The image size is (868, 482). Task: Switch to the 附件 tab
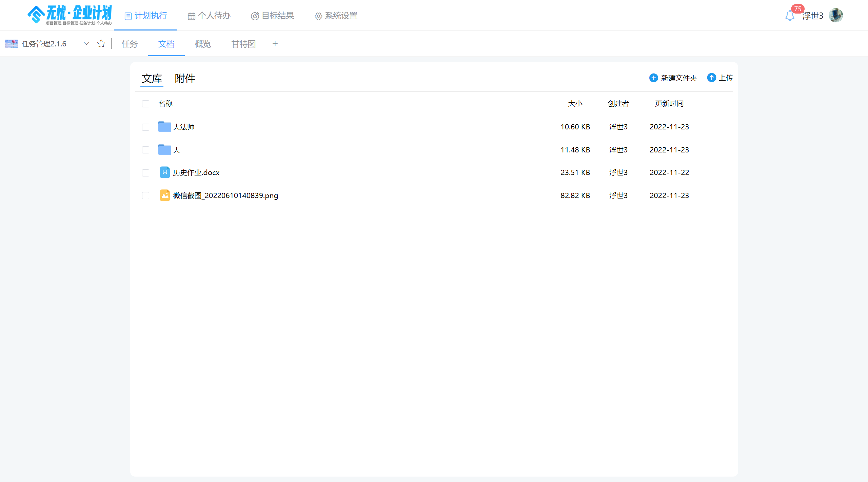tap(185, 79)
